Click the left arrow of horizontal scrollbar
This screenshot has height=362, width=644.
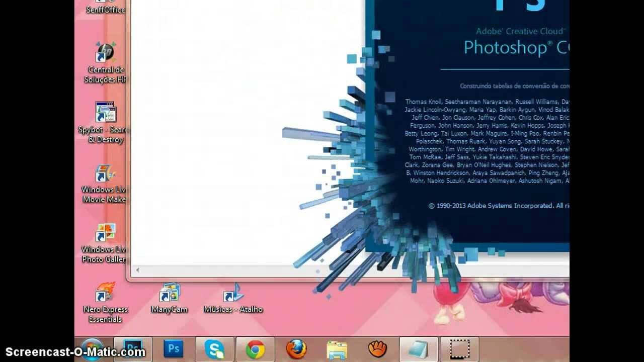point(137,270)
